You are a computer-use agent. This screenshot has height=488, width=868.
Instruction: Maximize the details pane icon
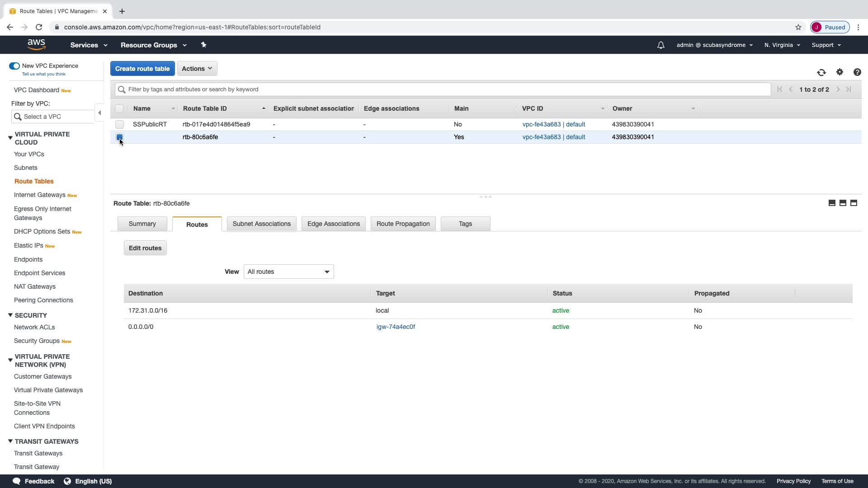pyautogui.click(x=854, y=203)
